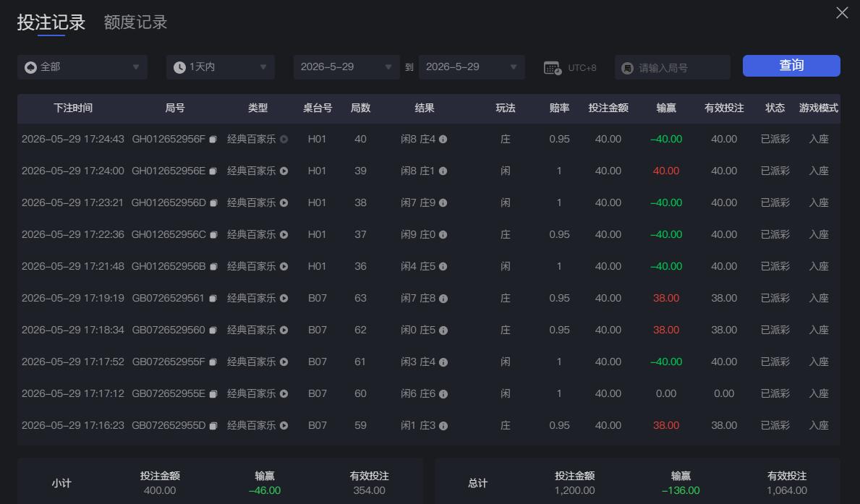Image resolution: width=860 pixels, height=504 pixels.
Task: Click the 小计 subtotal label
Action: pos(61,483)
